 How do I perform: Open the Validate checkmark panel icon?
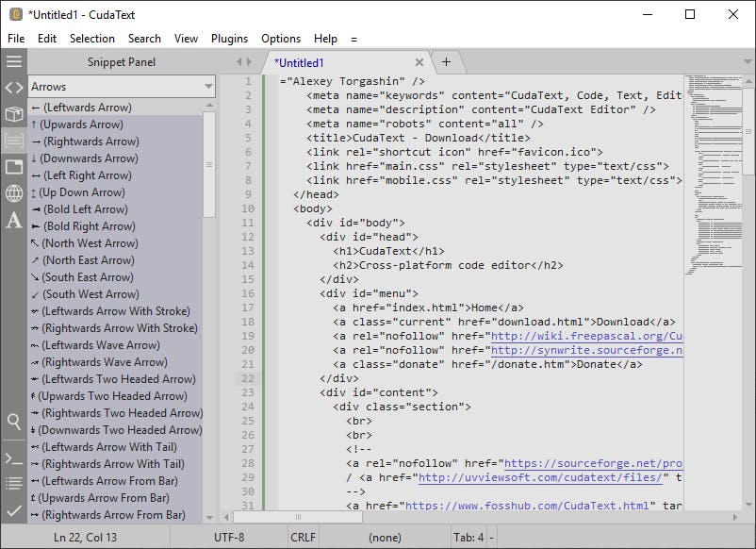pos(13,510)
